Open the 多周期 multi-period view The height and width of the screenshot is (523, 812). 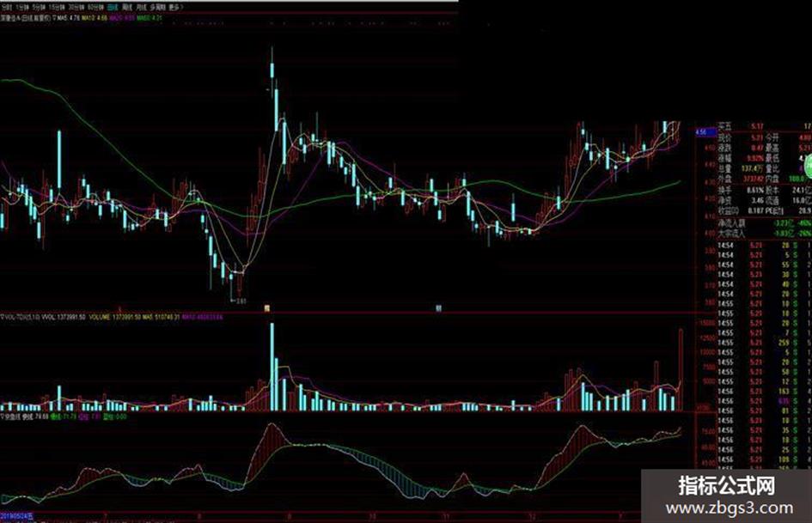[x=157, y=7]
